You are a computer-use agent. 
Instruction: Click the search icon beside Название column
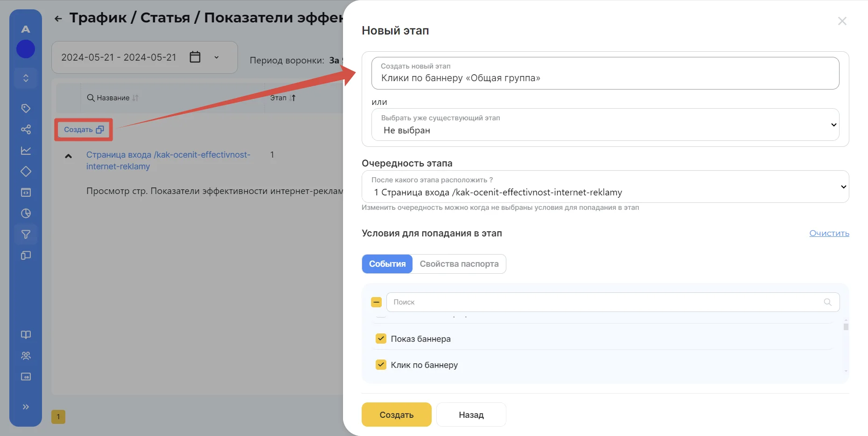(91, 98)
